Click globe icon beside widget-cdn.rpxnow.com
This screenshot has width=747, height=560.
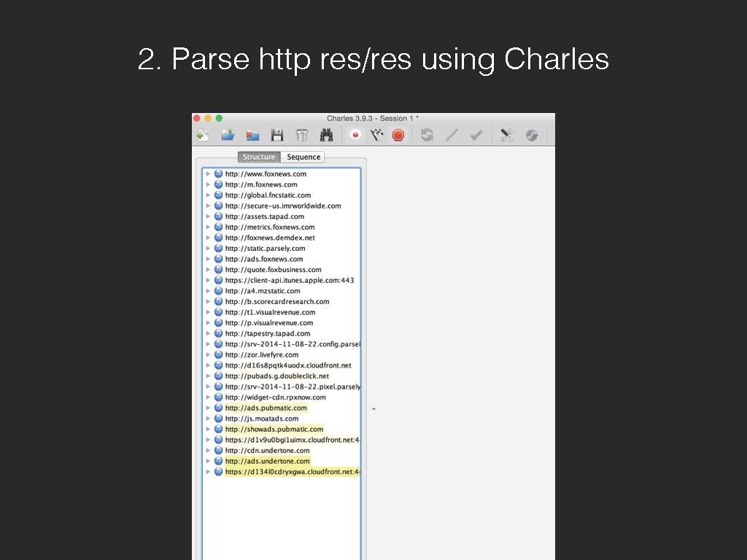tap(218, 397)
